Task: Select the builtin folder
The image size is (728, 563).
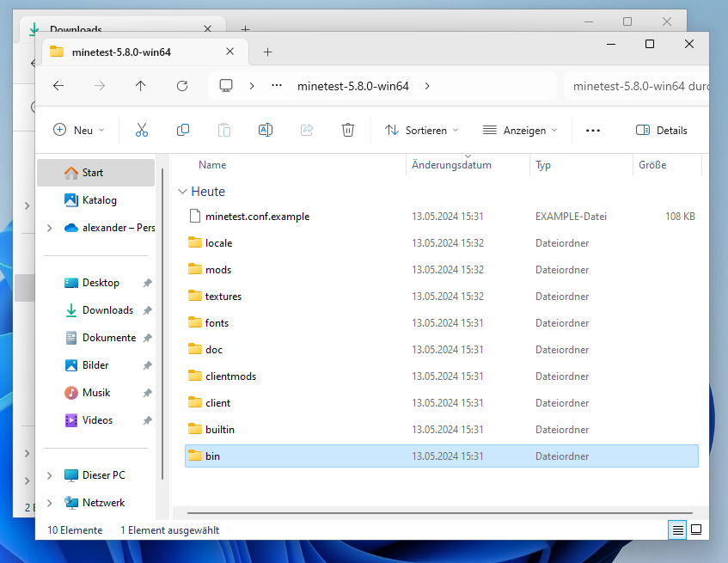Action: [x=442, y=430]
